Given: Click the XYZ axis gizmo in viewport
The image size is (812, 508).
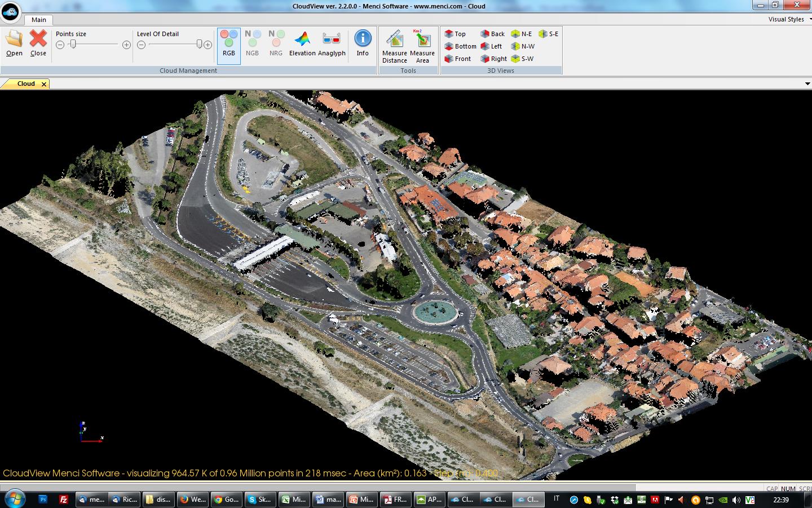Looking at the screenshot, I should (x=91, y=432).
